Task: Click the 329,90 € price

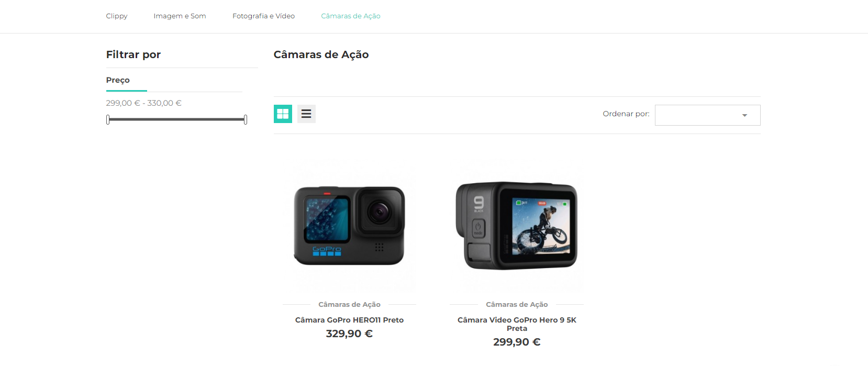Action: pyautogui.click(x=349, y=334)
